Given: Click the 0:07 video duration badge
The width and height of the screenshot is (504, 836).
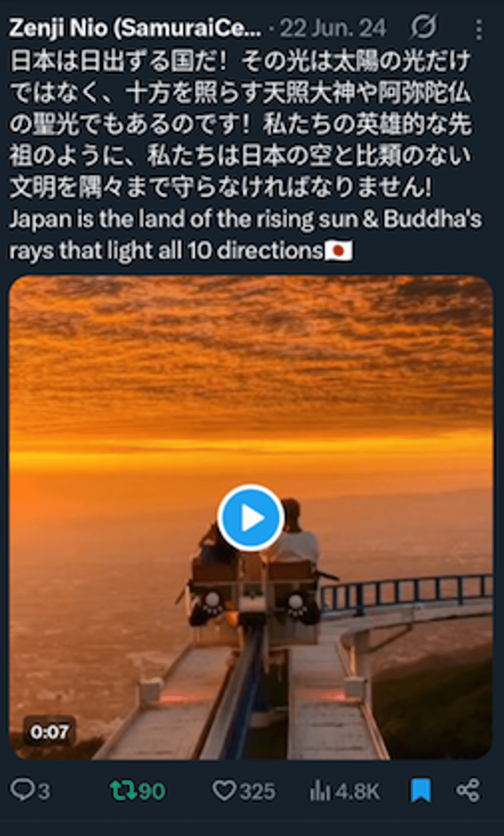Looking at the screenshot, I should point(50,732).
